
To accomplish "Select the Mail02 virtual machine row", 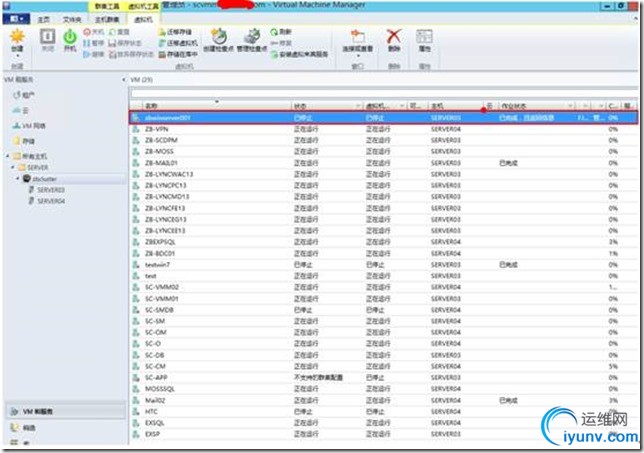I will tap(383, 400).
